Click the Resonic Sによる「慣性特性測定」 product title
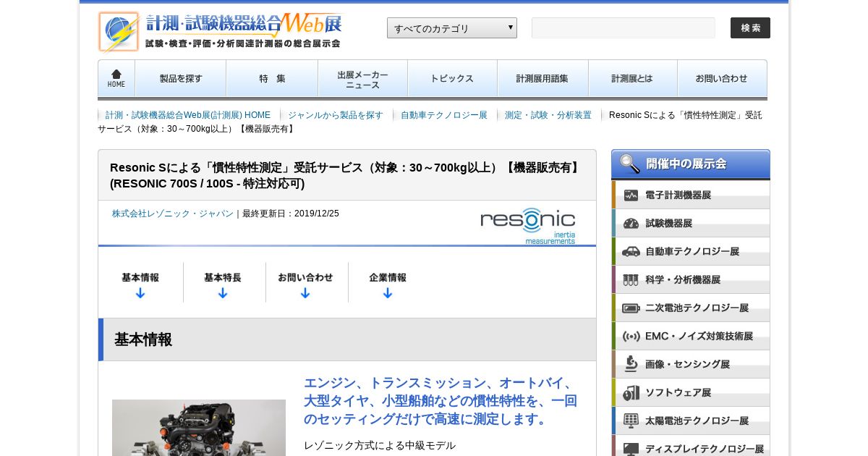Image resolution: width=868 pixels, height=456 pixels. (346, 175)
